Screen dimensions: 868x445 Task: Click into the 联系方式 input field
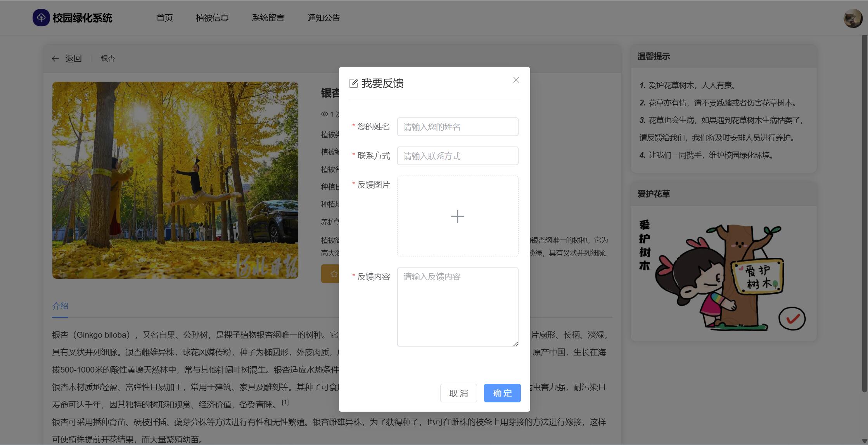click(x=458, y=156)
